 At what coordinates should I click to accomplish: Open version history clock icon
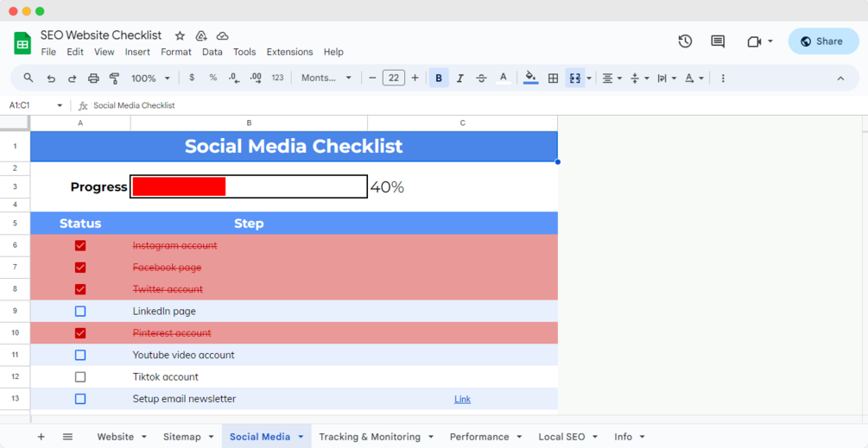[685, 41]
